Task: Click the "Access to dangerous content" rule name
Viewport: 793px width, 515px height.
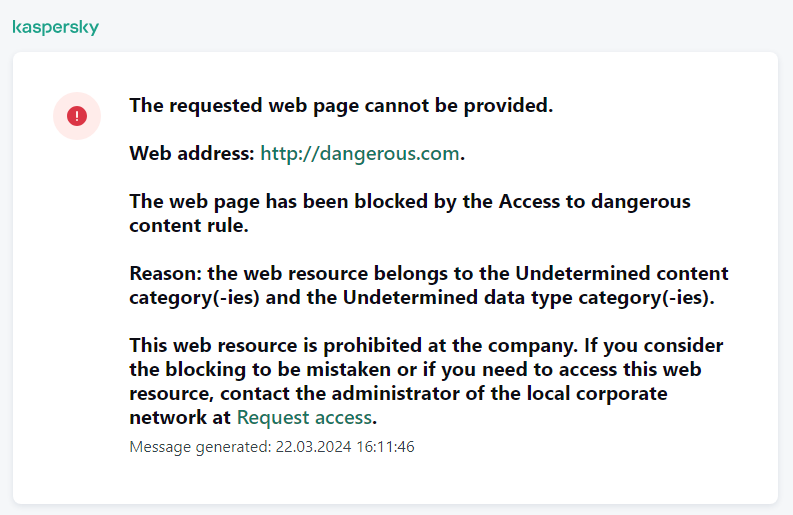Action: [588, 202]
